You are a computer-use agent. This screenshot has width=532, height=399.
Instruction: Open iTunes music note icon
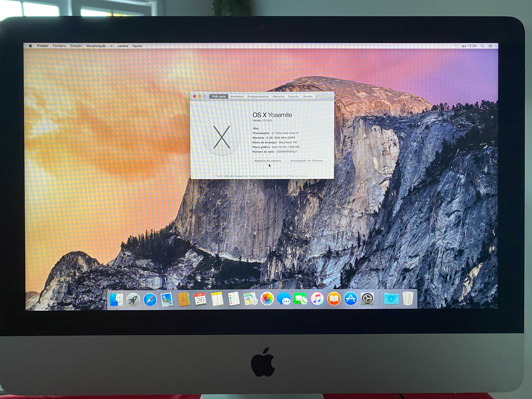tap(317, 299)
